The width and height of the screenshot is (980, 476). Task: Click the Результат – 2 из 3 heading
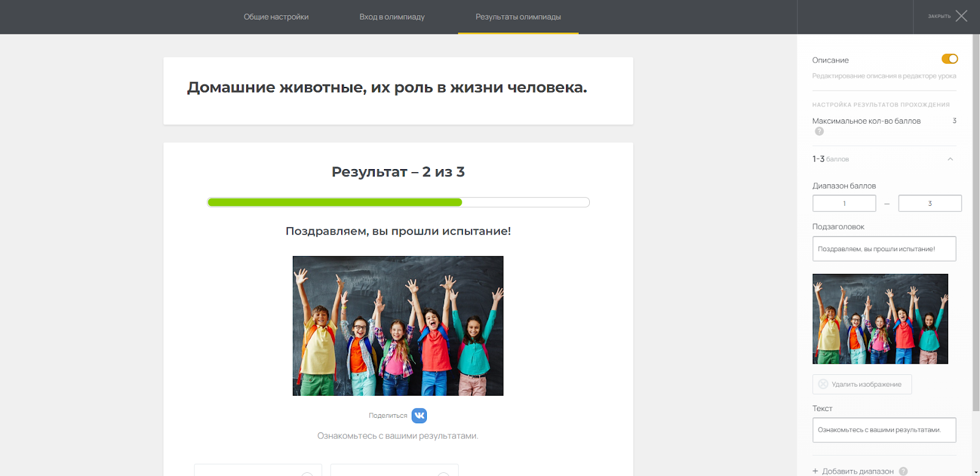pos(398,172)
